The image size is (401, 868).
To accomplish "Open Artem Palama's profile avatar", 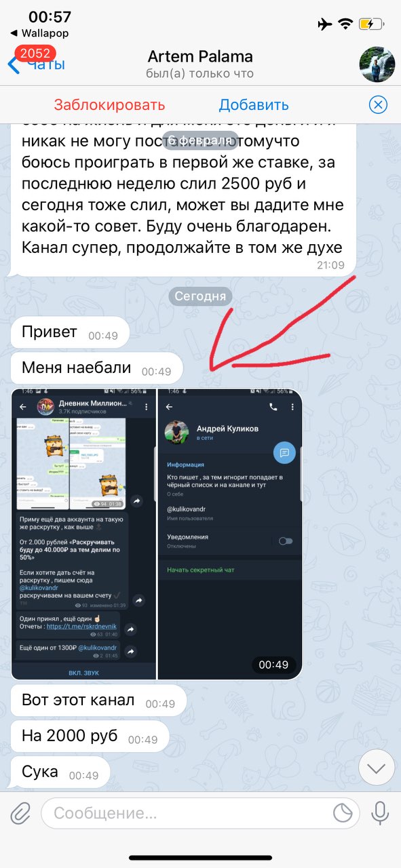I will click(377, 64).
